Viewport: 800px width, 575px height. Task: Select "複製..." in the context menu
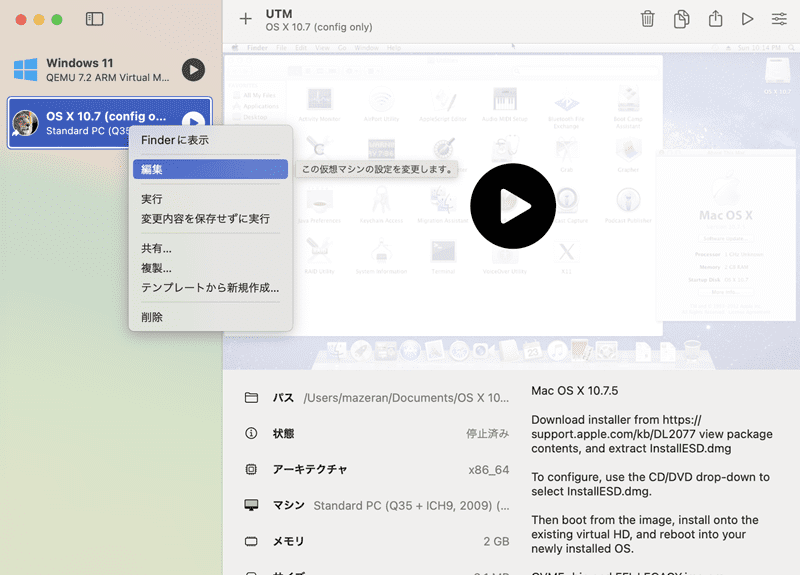click(x=210, y=268)
